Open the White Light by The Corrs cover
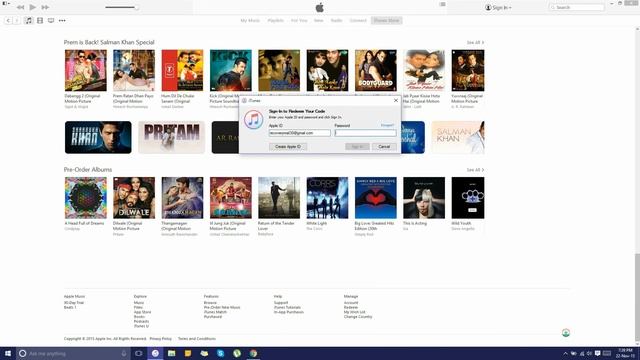640x360 pixels. coord(327,198)
